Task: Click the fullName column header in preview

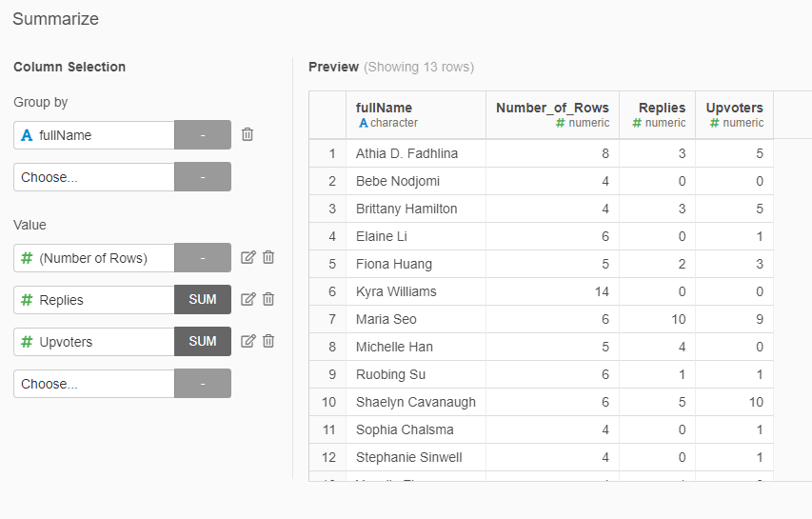Action: [416, 115]
